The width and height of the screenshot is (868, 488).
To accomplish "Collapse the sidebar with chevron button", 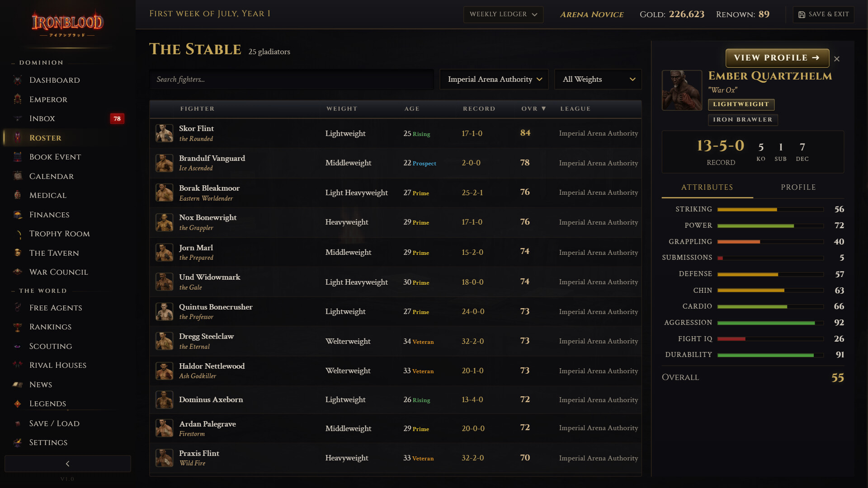I will [68, 464].
